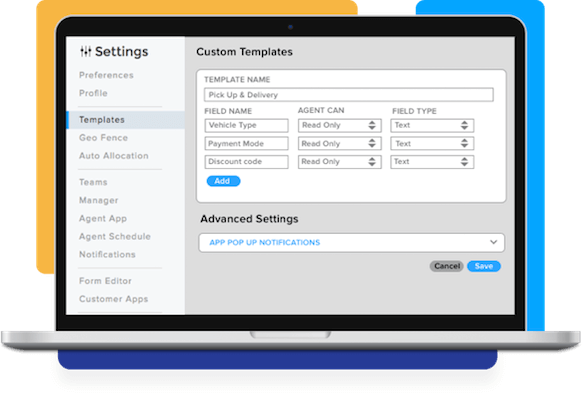Screen dimensions: 582x395
Task: Open Agent Can dropdown for Payment Mode
Action: [x=339, y=144]
